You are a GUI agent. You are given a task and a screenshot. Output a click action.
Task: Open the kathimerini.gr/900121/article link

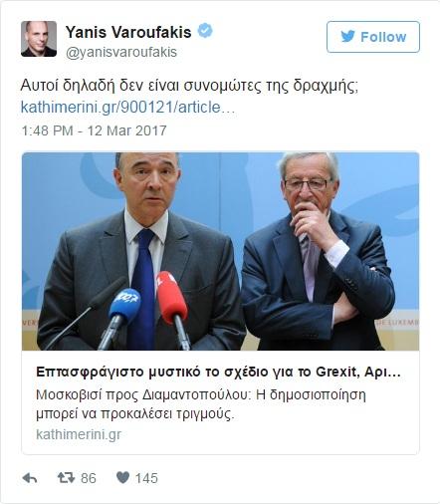point(127,108)
